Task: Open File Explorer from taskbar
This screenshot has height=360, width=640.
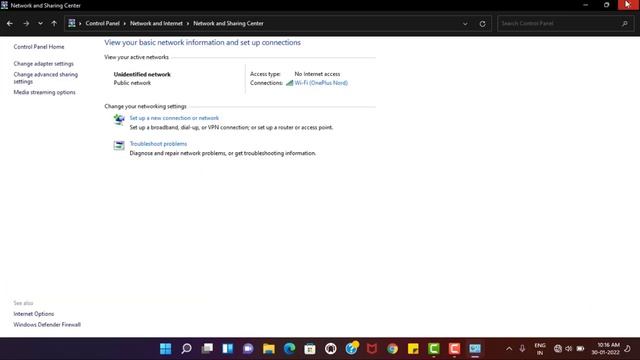Action: [269, 349]
